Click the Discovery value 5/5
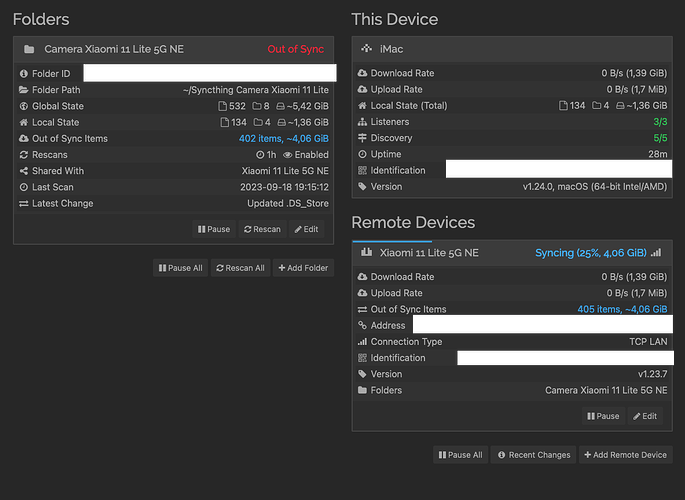685x500 pixels. pos(660,138)
